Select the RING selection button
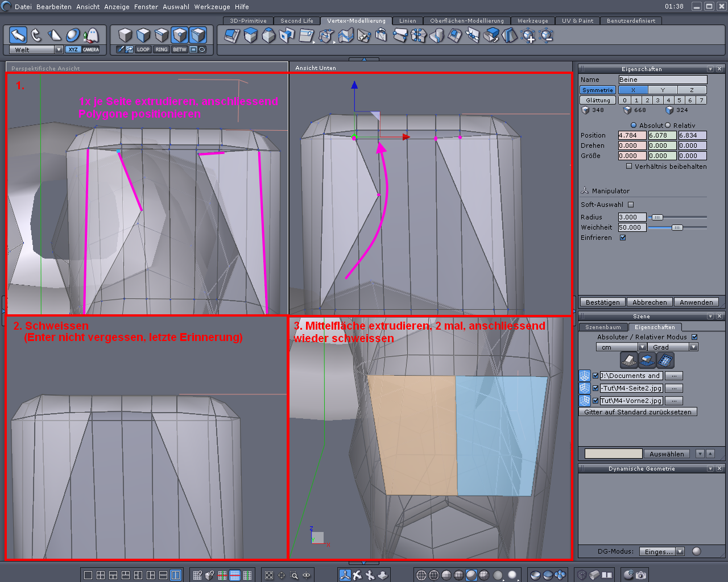This screenshot has width=728, height=582. (162, 49)
